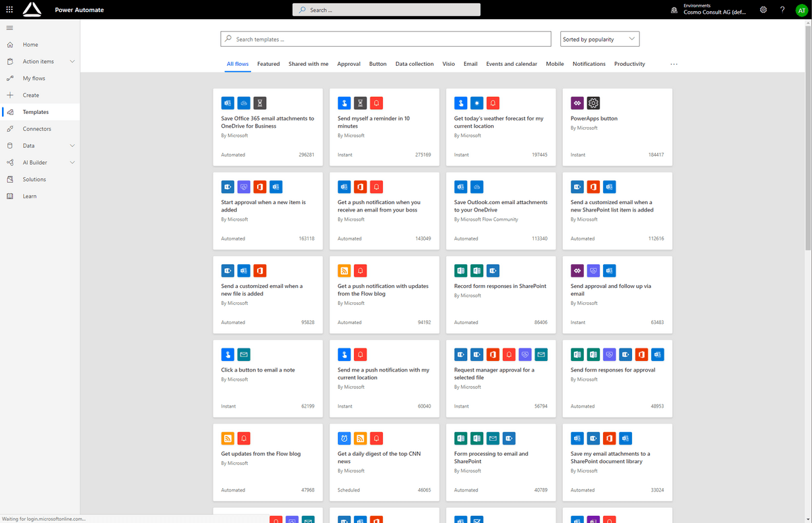Open the app launcher waffle icon
Image resolution: width=812 pixels, height=523 pixels.
click(x=9, y=10)
